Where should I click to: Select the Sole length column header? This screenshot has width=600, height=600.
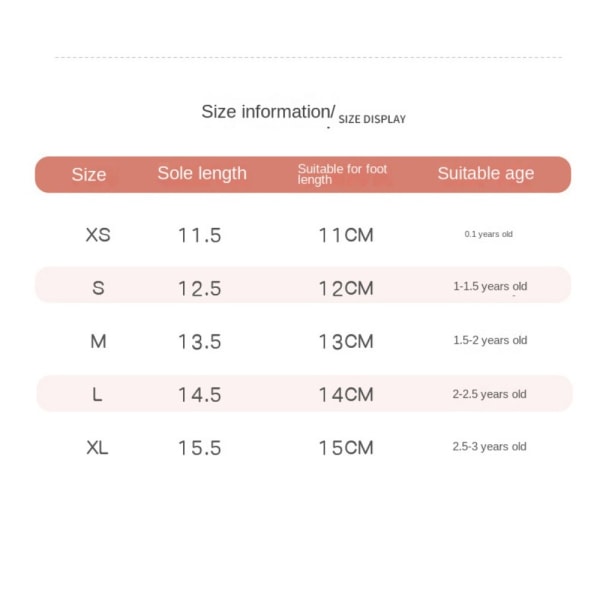click(202, 174)
